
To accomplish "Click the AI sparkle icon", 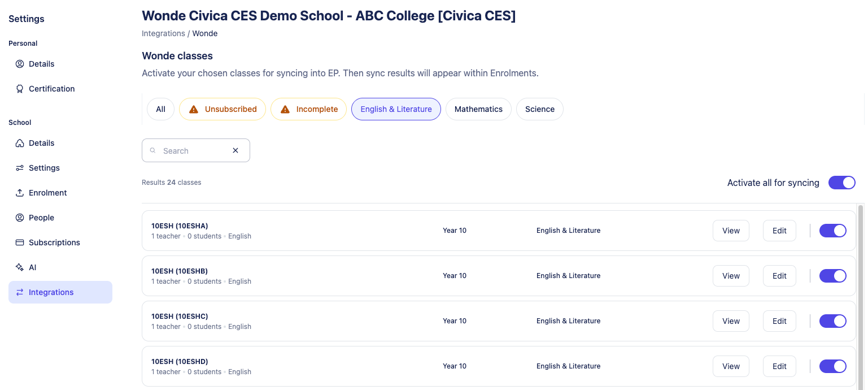I will coord(20,267).
